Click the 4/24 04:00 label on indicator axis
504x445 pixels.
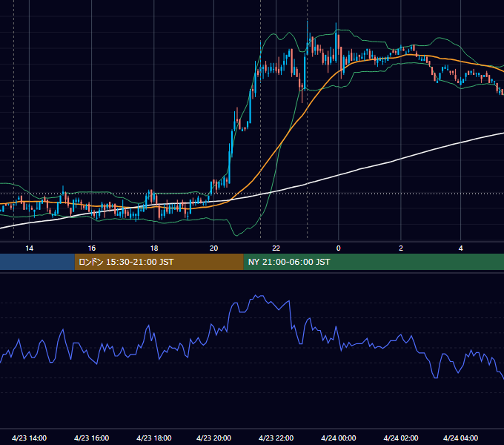coord(460,438)
